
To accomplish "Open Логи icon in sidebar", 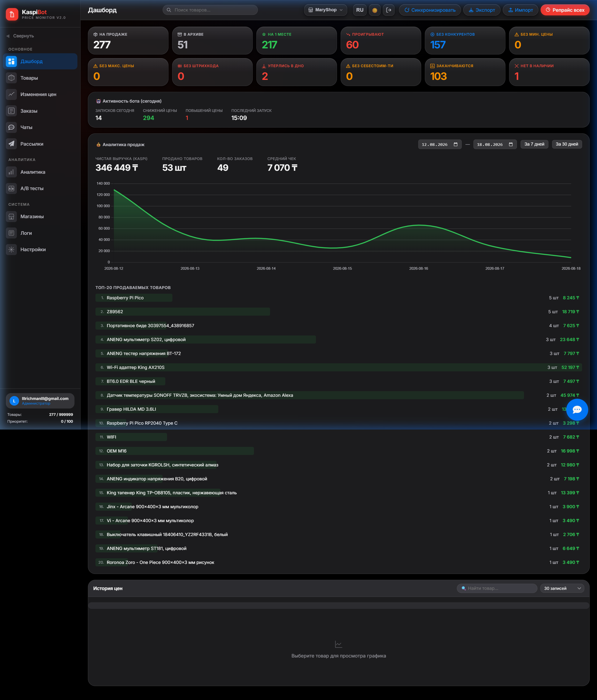I will pyautogui.click(x=11, y=233).
